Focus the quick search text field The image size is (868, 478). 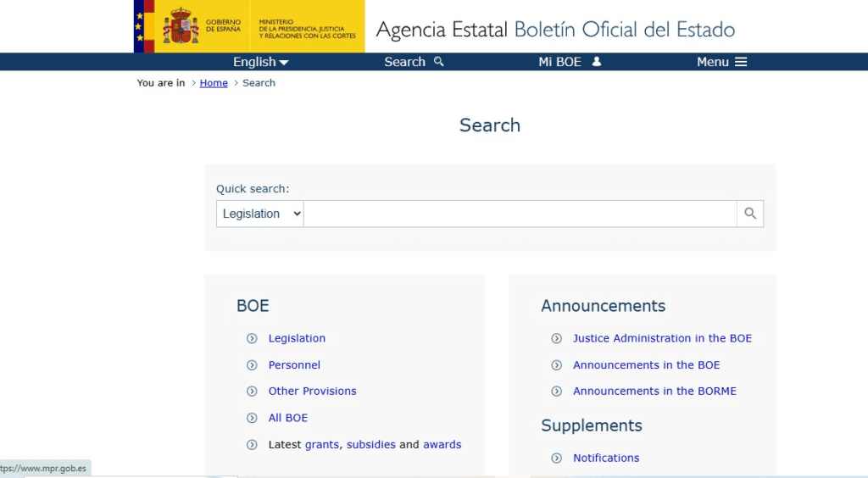[x=520, y=214]
